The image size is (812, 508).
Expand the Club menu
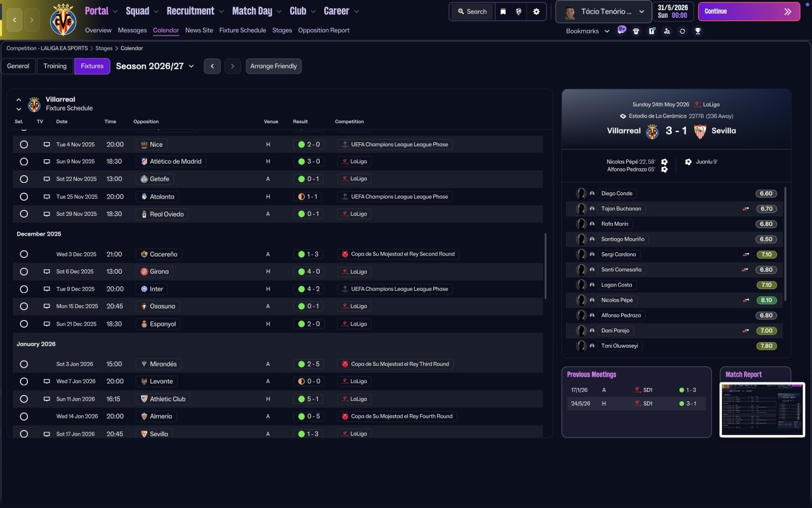pyautogui.click(x=303, y=11)
